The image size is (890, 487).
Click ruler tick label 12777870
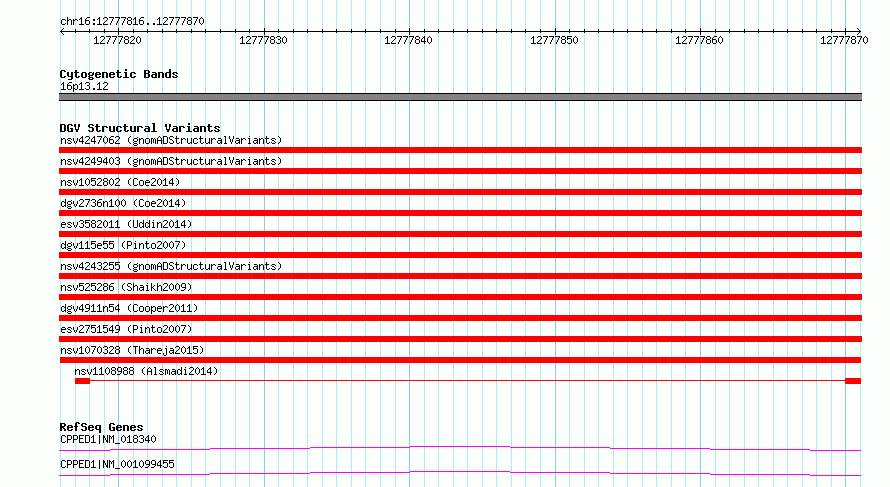[844, 40]
